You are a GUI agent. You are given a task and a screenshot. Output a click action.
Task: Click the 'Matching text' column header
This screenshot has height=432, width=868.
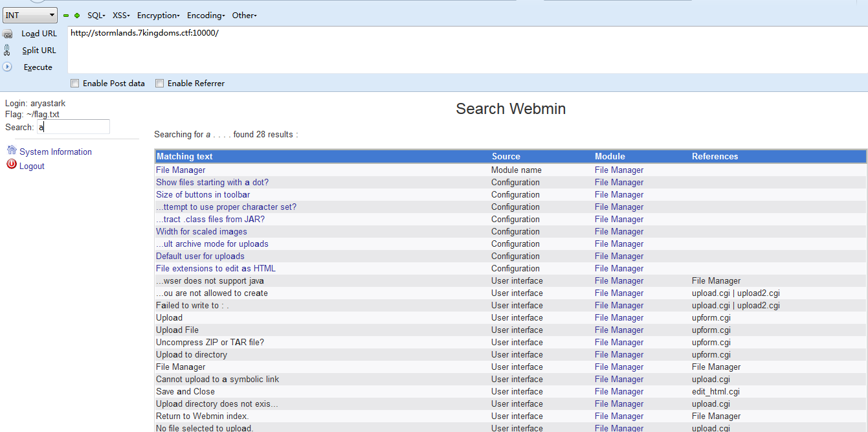pyautogui.click(x=184, y=156)
